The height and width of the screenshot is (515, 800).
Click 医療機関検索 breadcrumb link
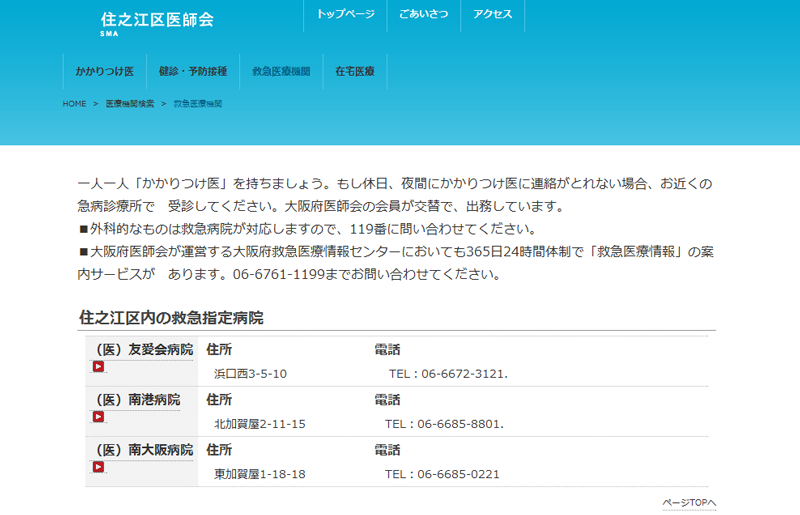point(130,104)
